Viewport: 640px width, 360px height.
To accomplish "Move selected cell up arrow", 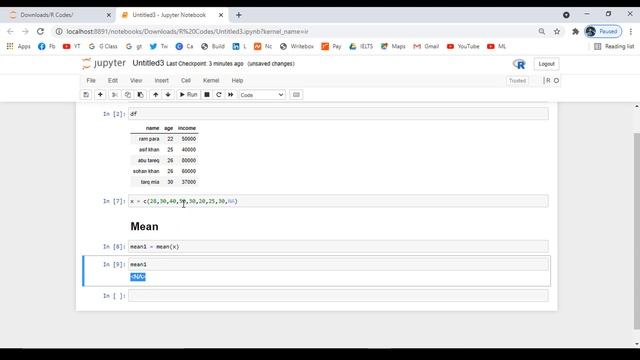I will pyautogui.click(x=156, y=95).
